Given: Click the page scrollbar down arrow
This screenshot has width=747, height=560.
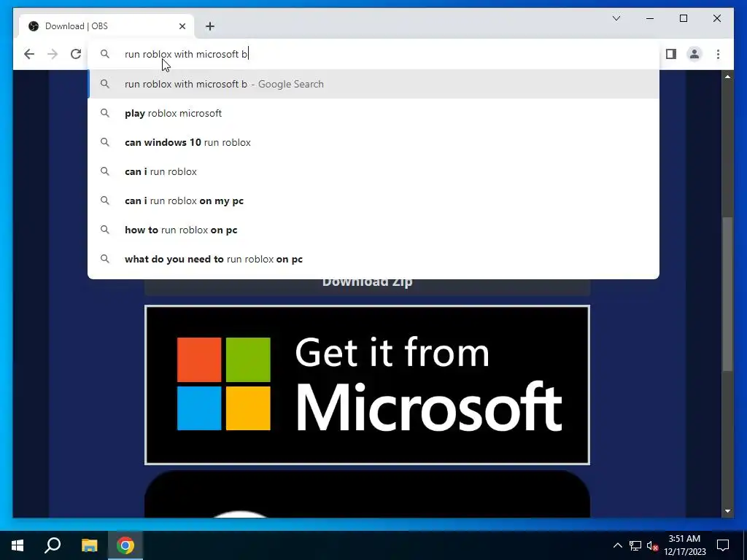Looking at the screenshot, I should click(x=727, y=511).
